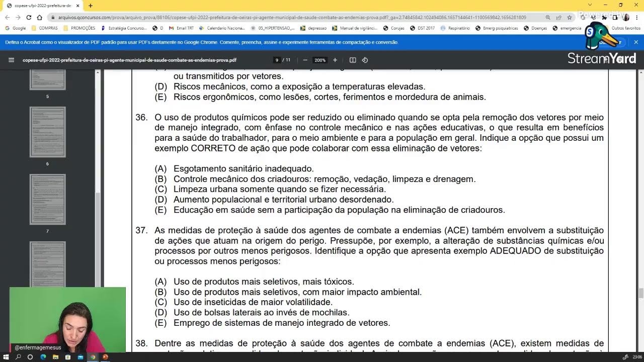The width and height of the screenshot is (644, 362).
Task: Click the zoom magnifier icon in address bar
Action: click(x=548, y=17)
